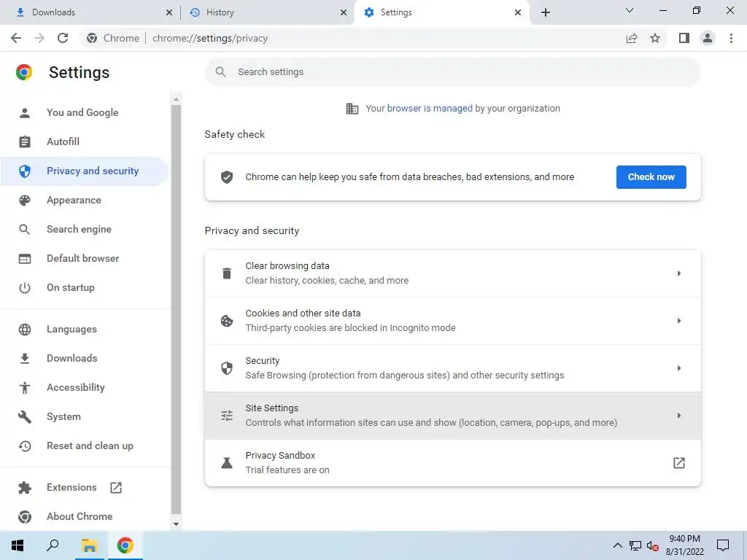747x560 pixels.
Task: Click the Check now button
Action: click(651, 177)
